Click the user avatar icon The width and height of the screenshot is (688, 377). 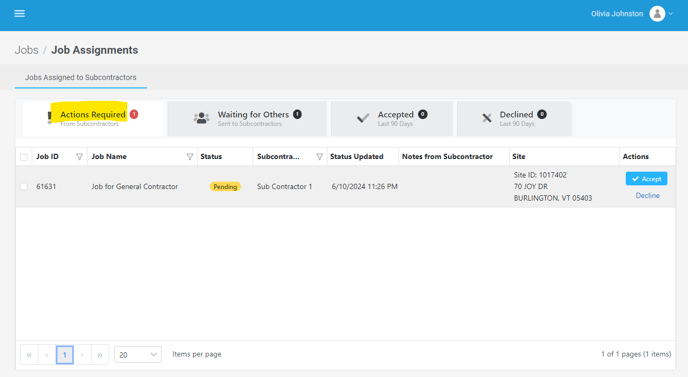pos(657,14)
